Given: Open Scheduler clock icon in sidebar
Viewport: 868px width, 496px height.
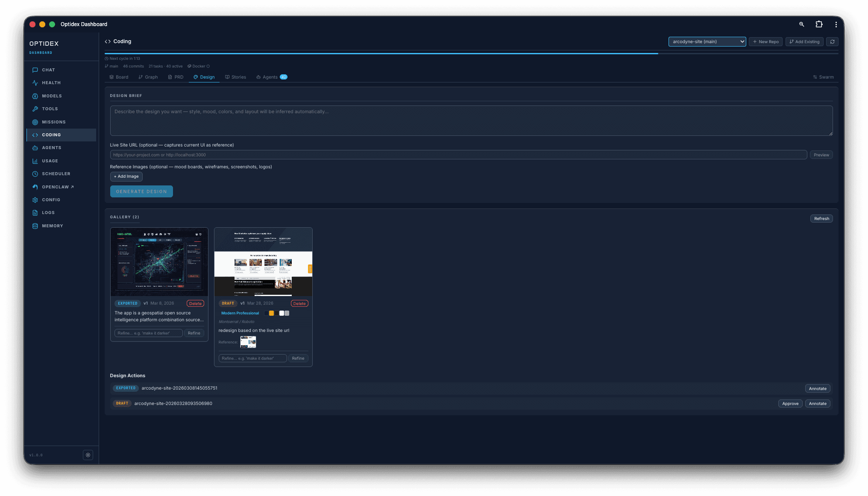Looking at the screenshot, I should point(35,174).
